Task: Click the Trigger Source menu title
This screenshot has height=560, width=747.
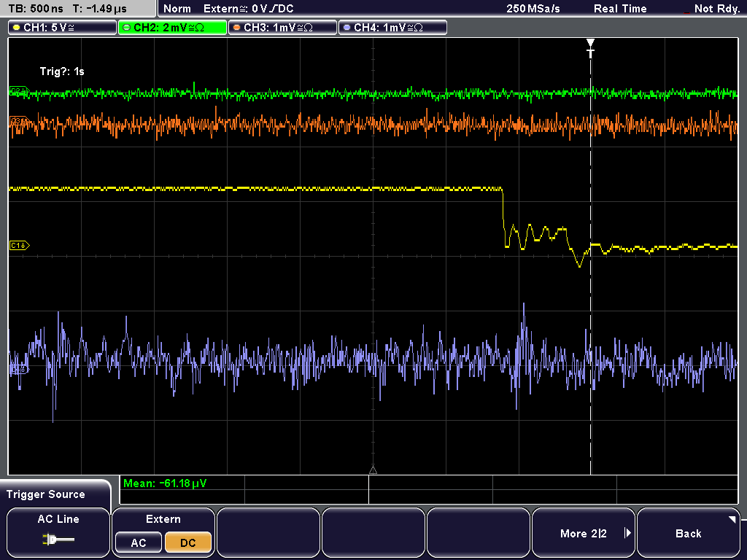Action: click(46, 494)
